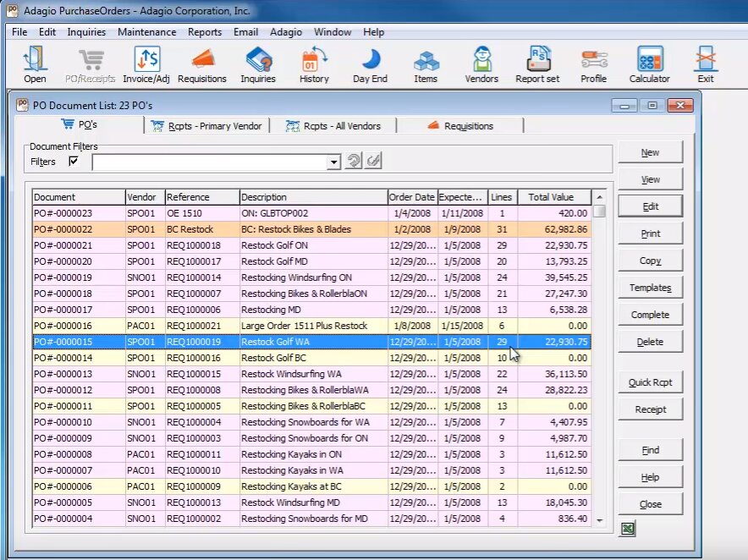Image resolution: width=748 pixels, height=560 pixels.
Task: Toggle the Filters checkbox
Action: click(x=74, y=161)
